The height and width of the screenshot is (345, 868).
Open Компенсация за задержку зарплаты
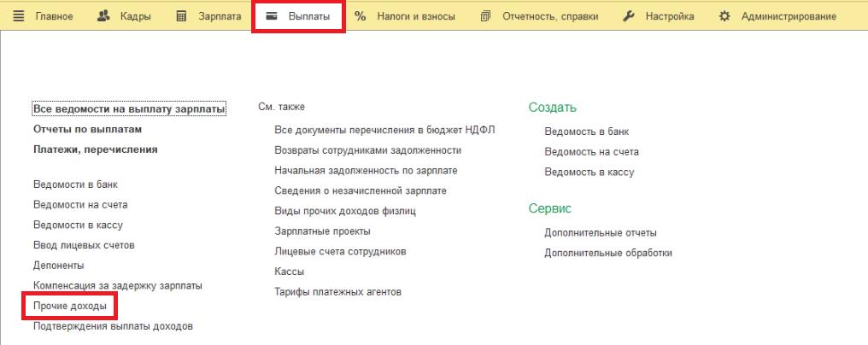(118, 285)
